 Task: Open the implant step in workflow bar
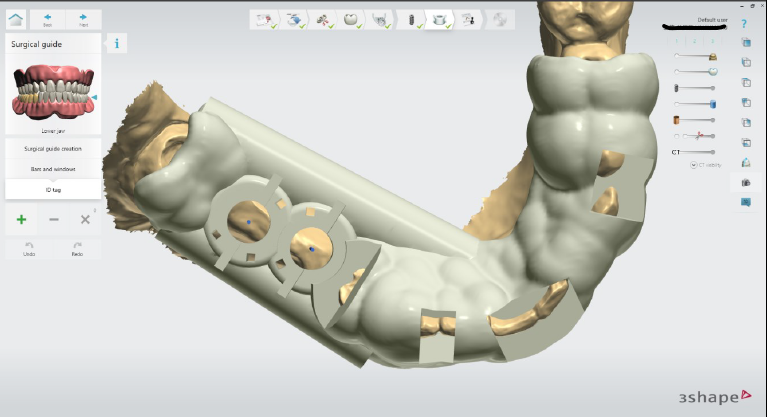pos(409,19)
